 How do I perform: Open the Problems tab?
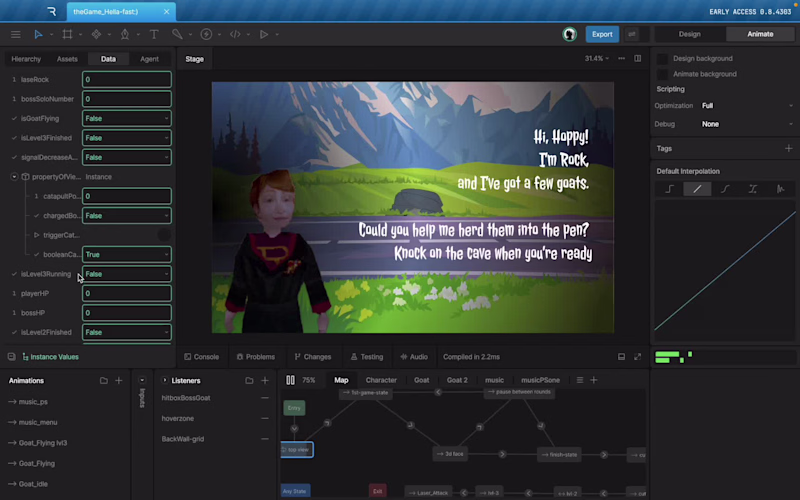coord(256,357)
